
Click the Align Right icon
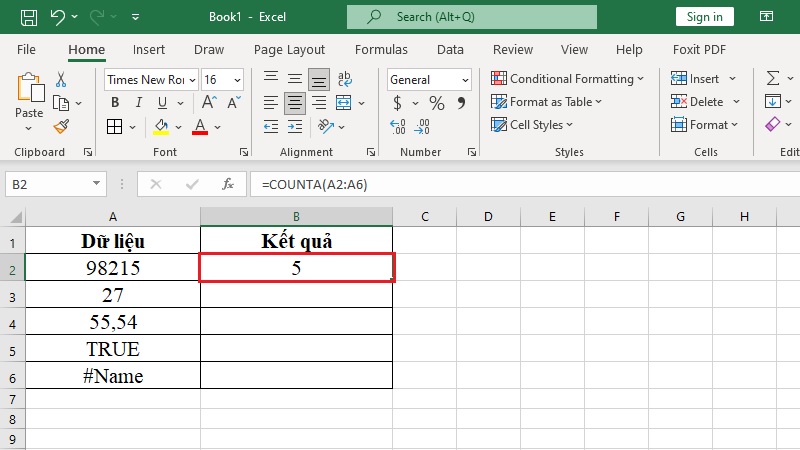[x=319, y=103]
